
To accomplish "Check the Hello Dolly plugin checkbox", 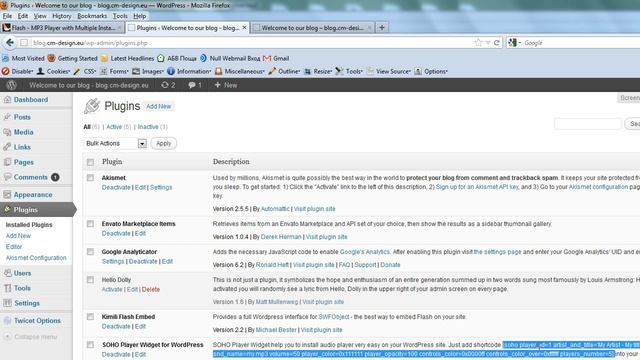I will (x=90, y=280).
